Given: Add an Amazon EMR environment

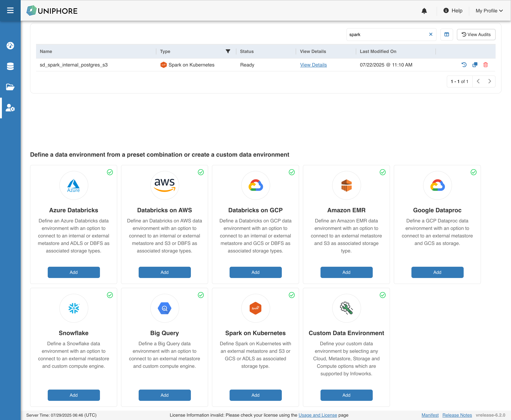Looking at the screenshot, I should click(x=346, y=272).
